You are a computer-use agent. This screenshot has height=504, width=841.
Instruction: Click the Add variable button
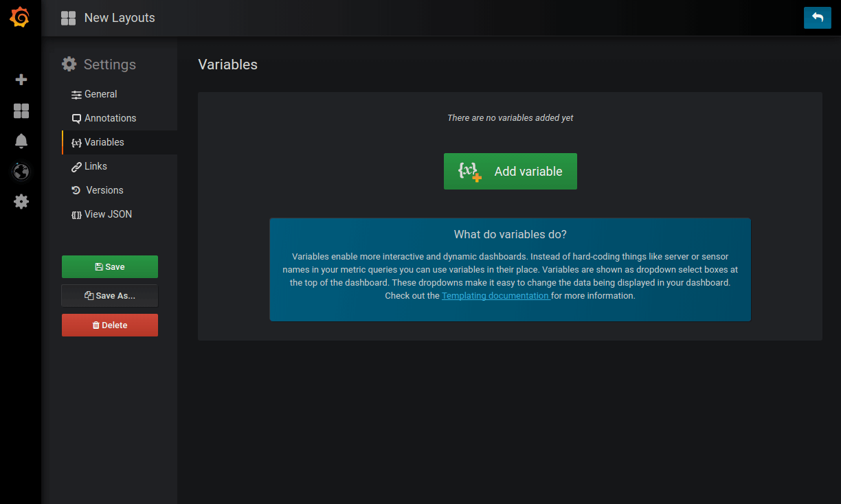click(510, 172)
